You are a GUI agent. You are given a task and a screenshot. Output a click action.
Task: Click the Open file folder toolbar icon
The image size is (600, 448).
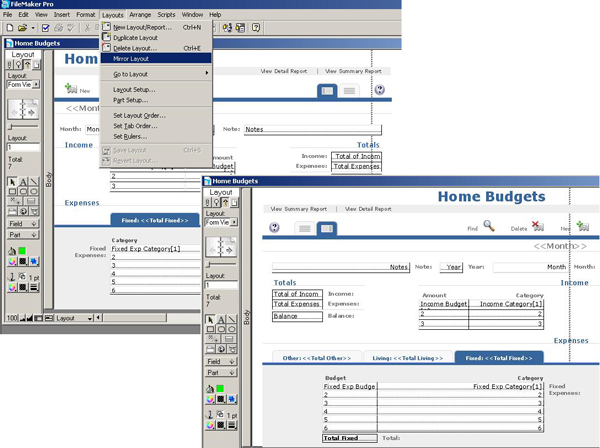point(23,28)
